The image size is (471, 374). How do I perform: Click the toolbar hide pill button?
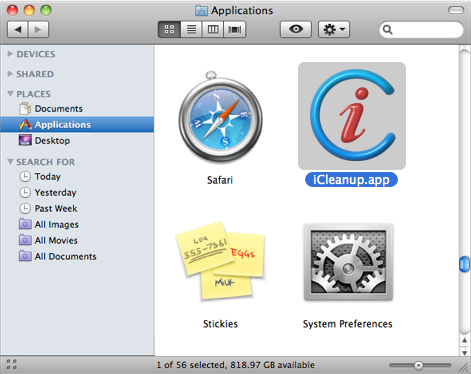456,10
